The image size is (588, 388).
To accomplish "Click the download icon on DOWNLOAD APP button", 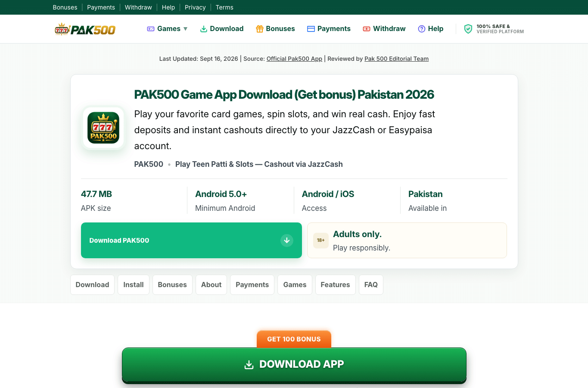I will pos(249,365).
